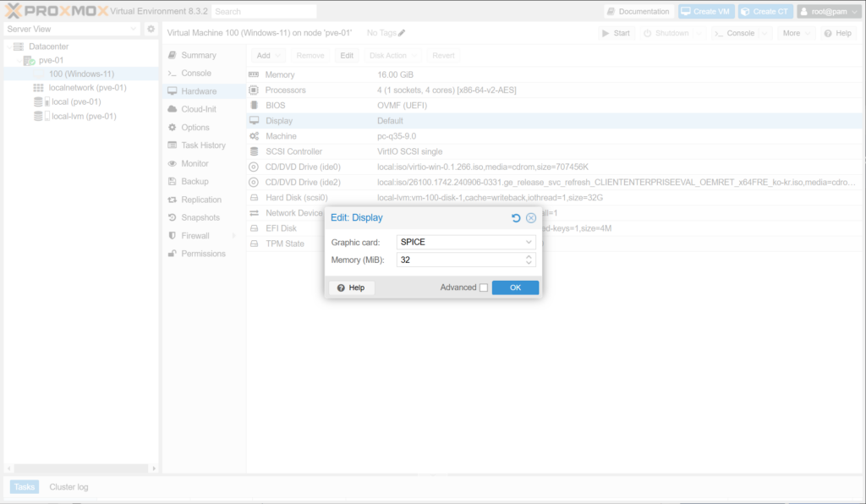
Task: Click the Backup floppy disk icon
Action: click(x=173, y=182)
